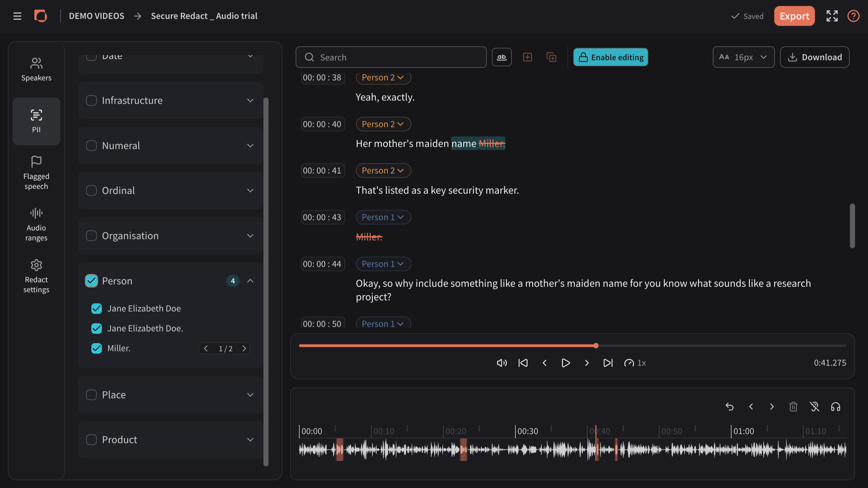Screen dimensions: 868x488
Task: Mute or adjust volume speaker icon
Action: tap(502, 363)
